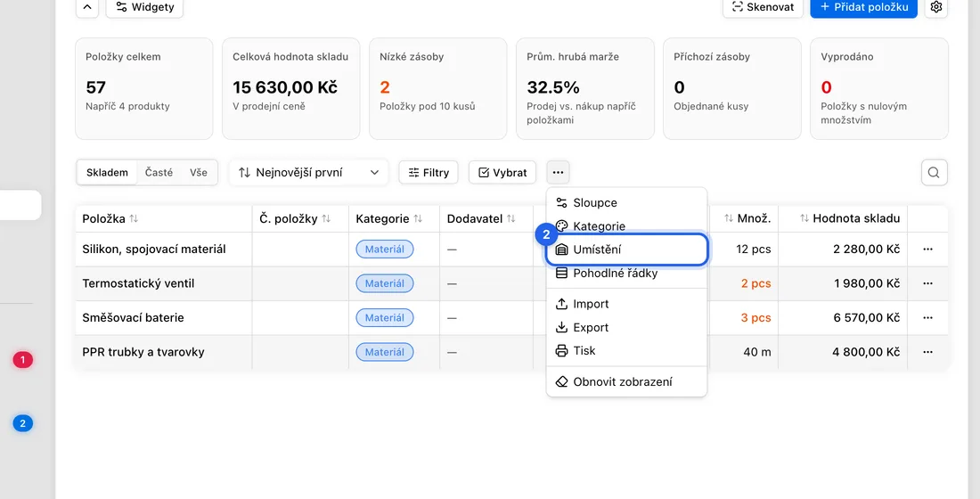
Task: Choose Kategorie in the menu
Action: point(627,225)
